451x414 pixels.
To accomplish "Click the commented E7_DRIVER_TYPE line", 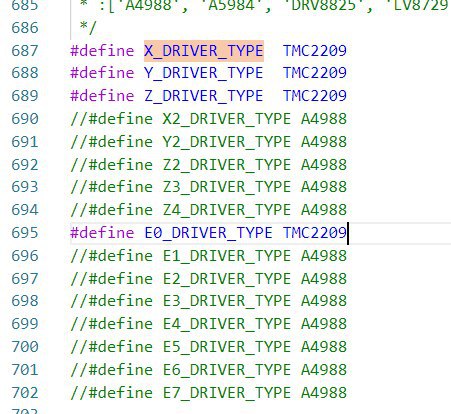I will point(209,393).
